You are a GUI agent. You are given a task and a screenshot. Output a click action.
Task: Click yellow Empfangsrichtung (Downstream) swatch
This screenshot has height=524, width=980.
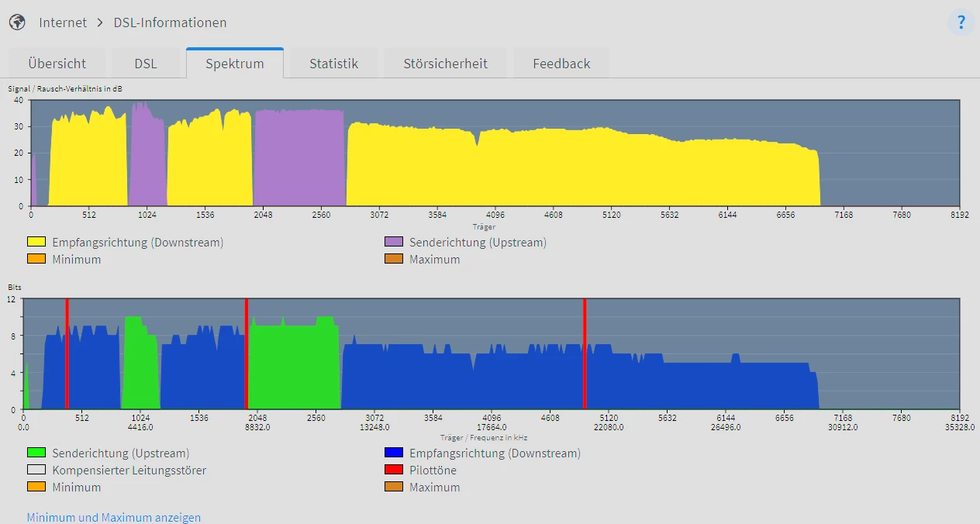36,243
